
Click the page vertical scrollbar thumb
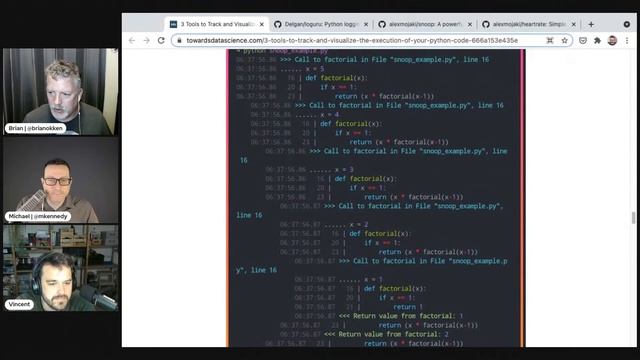[633, 218]
